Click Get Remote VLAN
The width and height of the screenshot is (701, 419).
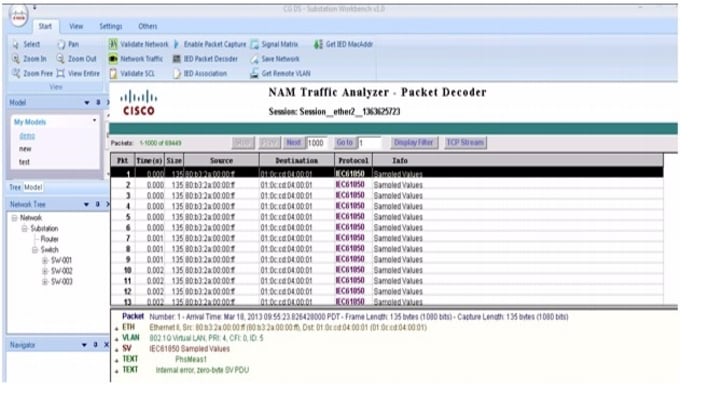[280, 73]
